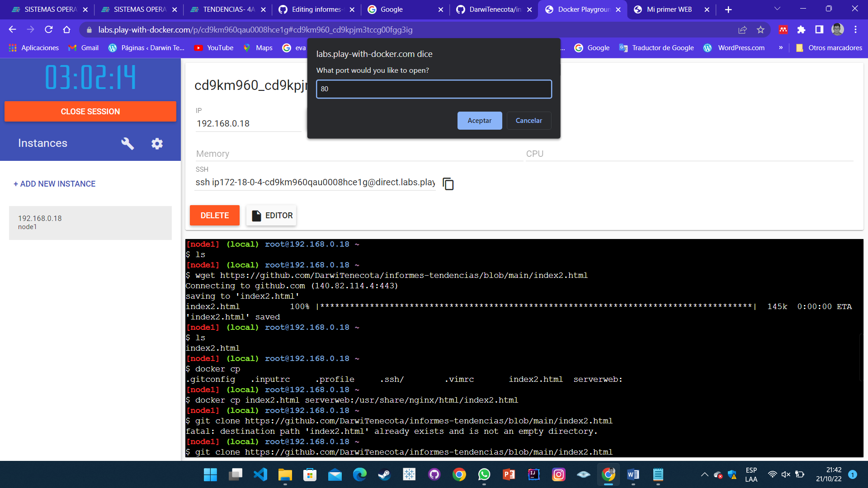
Task: Select the port number input field
Action: coord(434,89)
